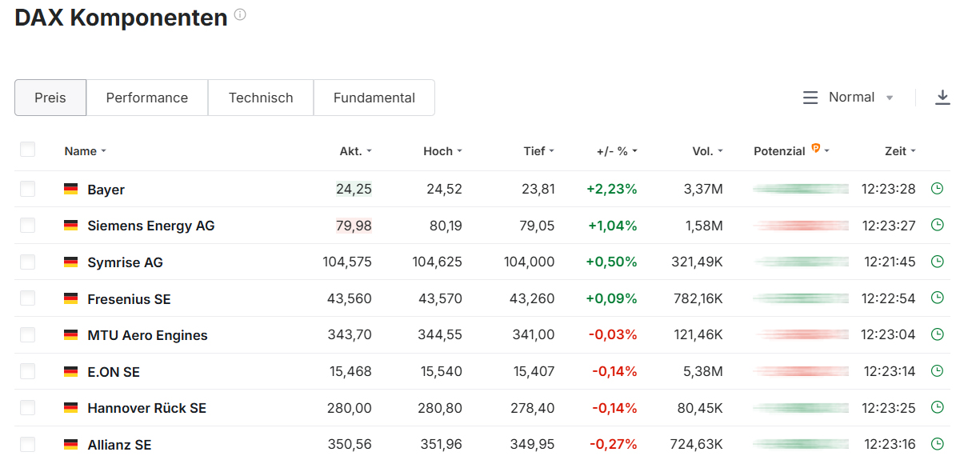The height and width of the screenshot is (456, 980).
Task: Click the info icon beside DAX Komponenten
Action: (240, 14)
